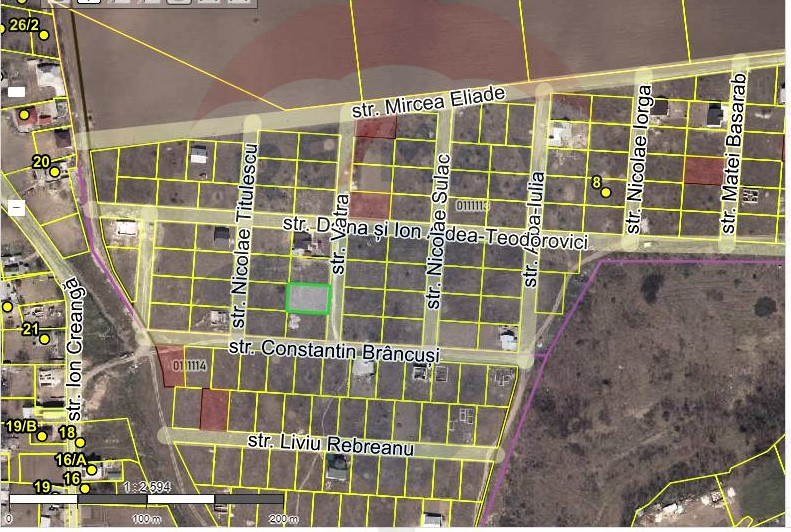
Task: Click the parcel ID label 011113
Action: [471, 206]
